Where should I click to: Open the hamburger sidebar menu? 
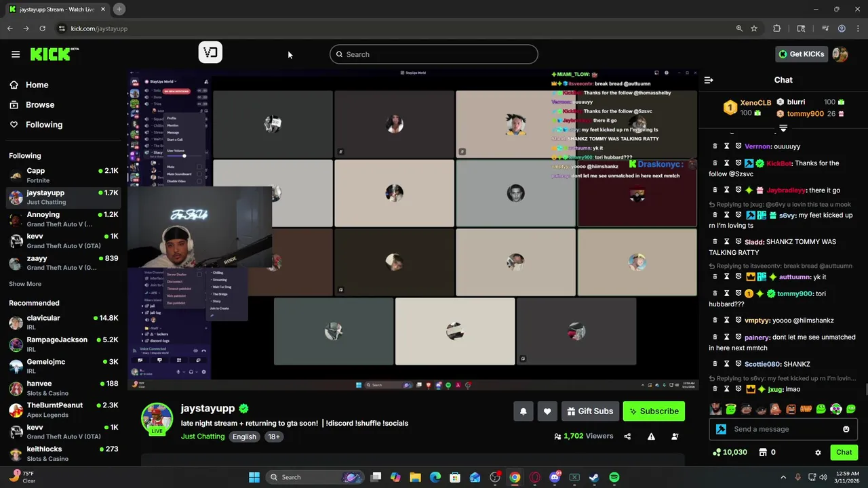pyautogui.click(x=16, y=54)
